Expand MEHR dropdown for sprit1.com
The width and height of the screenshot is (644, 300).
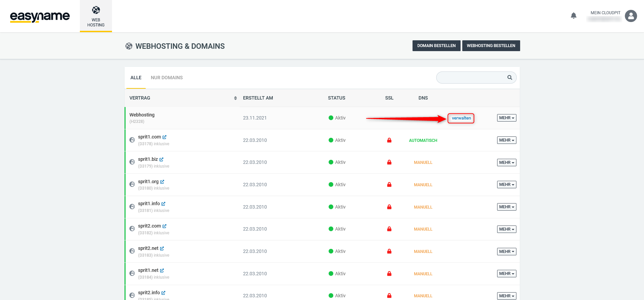point(506,140)
